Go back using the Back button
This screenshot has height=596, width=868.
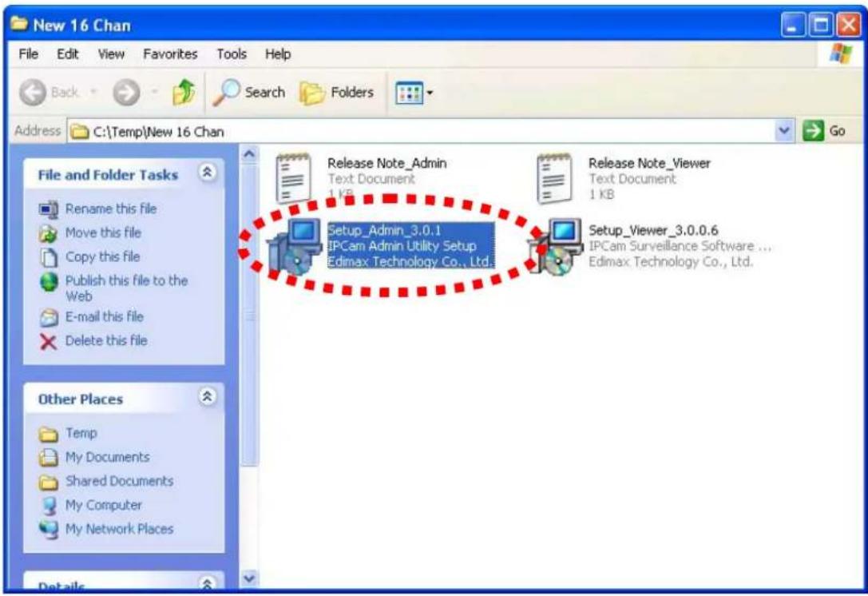(49, 93)
